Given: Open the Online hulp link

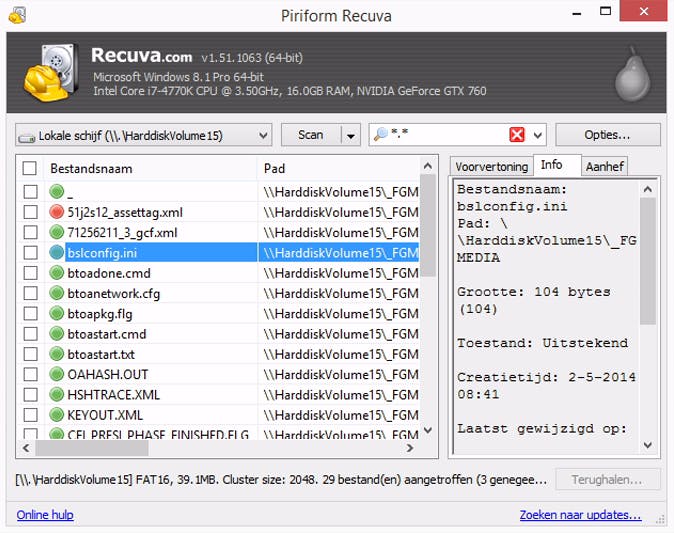Looking at the screenshot, I should coord(45,515).
